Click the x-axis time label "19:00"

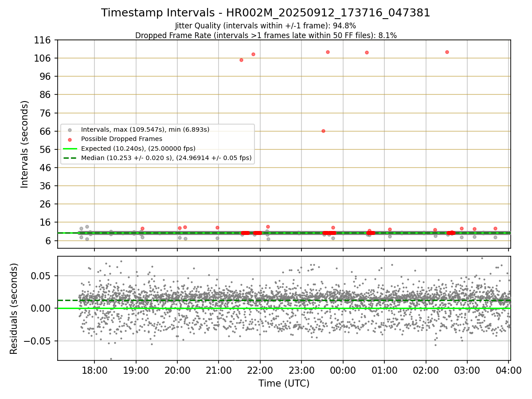point(136,371)
